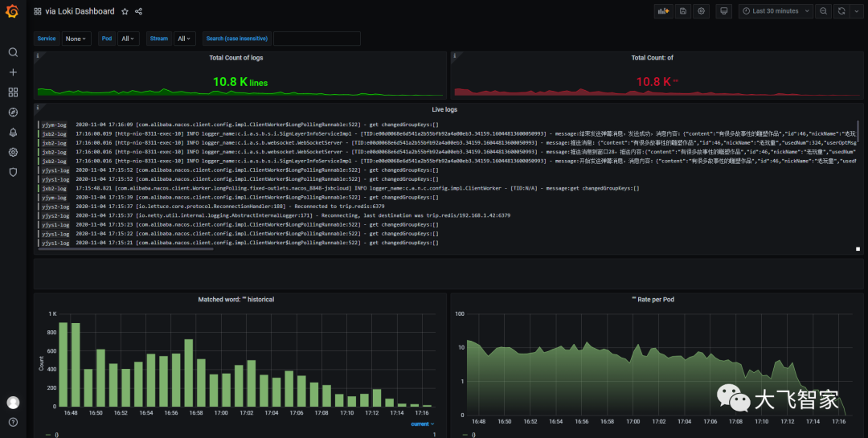Screen dimensions: 868x438
Task: Click the Rate per Pod panel title
Action: 653,300
